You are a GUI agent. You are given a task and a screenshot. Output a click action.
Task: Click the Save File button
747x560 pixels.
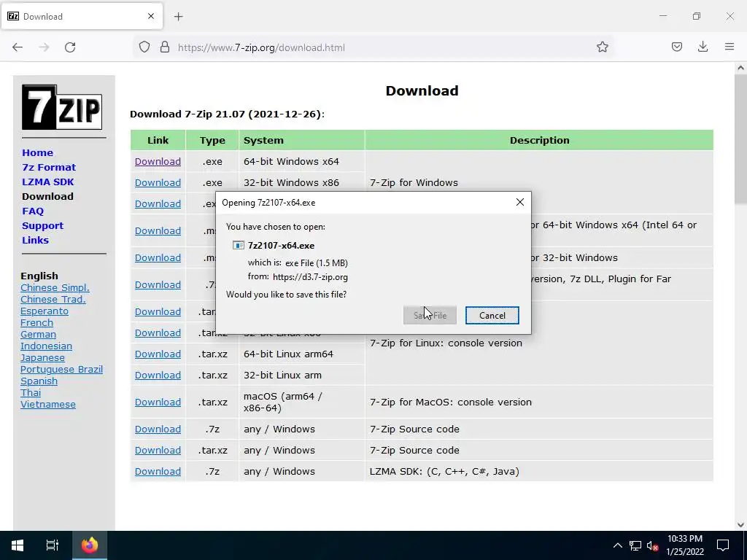[x=430, y=315]
